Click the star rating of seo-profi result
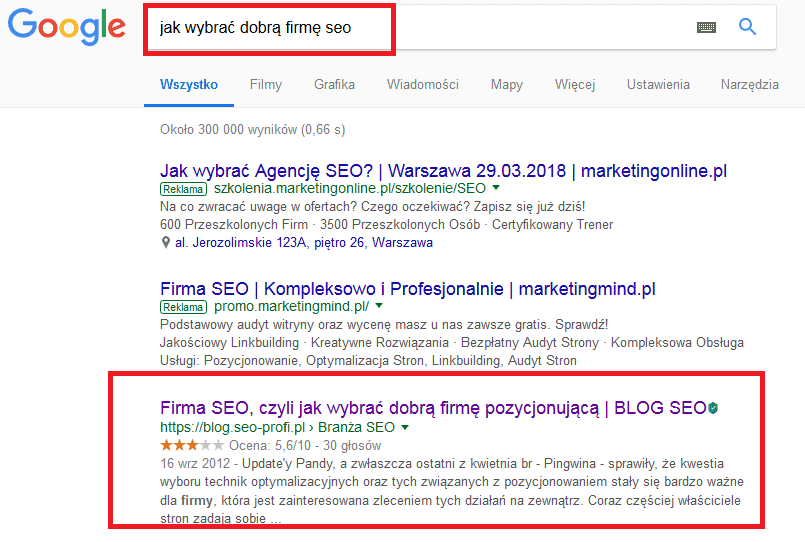The height and width of the screenshot is (542, 805). pyautogui.click(x=192, y=445)
